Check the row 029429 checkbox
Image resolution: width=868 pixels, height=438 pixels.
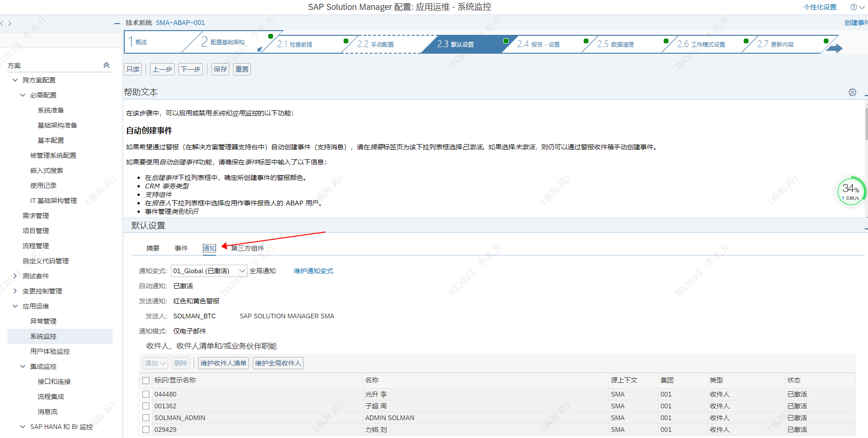146,430
